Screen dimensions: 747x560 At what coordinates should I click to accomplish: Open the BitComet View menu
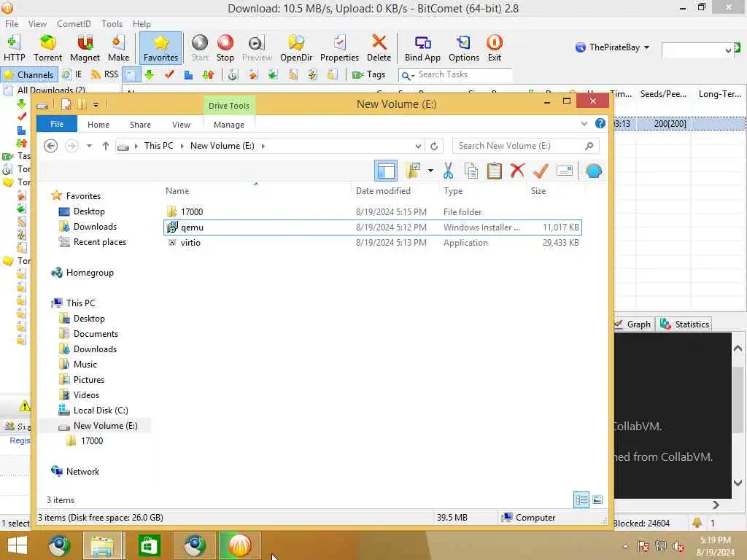(37, 24)
